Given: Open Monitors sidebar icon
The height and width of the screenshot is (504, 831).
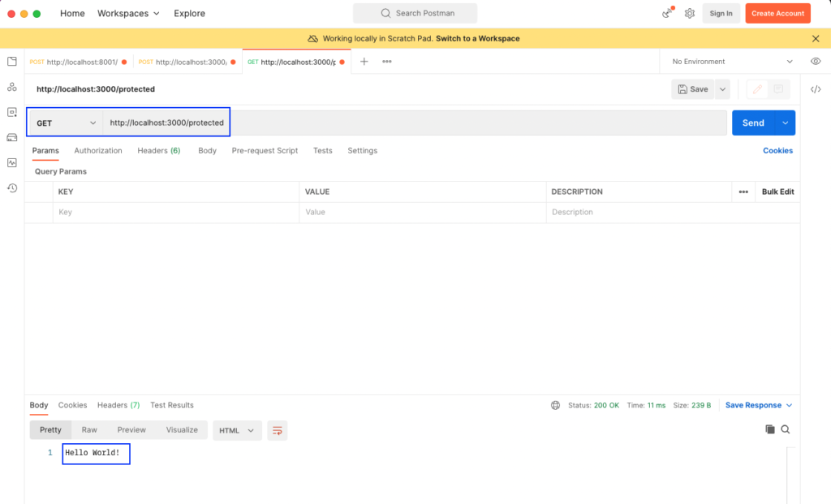Looking at the screenshot, I should click(11, 162).
